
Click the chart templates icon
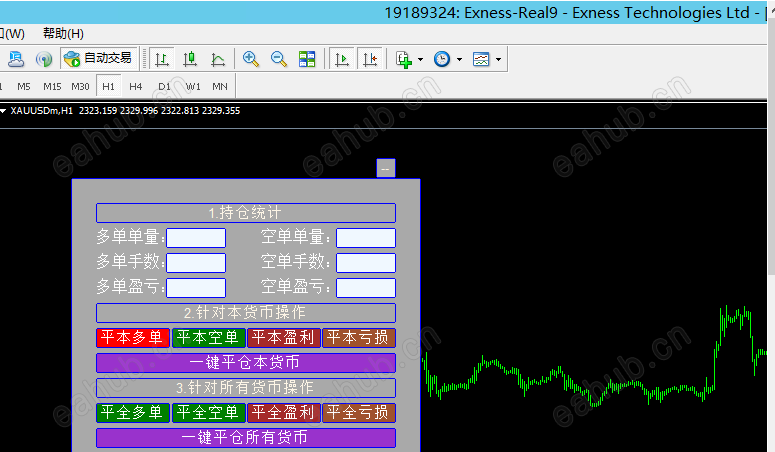(481, 59)
